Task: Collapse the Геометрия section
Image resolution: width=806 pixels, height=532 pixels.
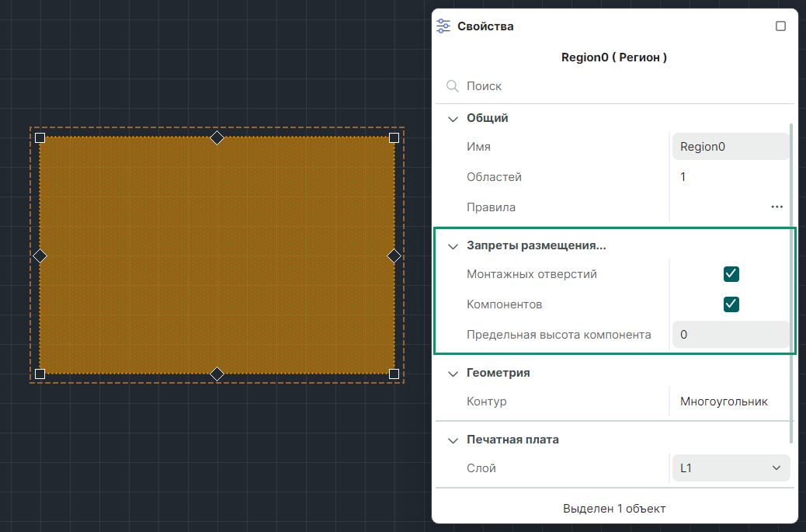Action: [453, 374]
